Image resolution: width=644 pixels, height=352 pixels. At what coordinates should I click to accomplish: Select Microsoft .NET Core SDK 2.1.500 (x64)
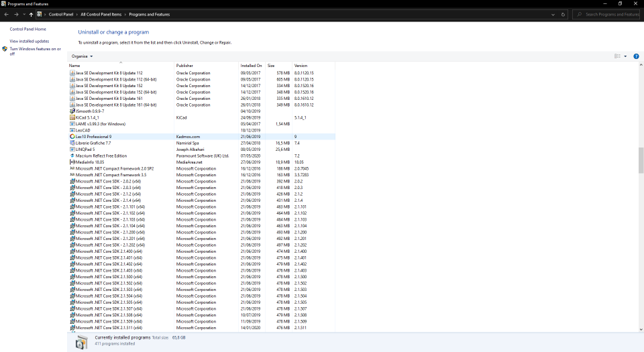pos(202,276)
